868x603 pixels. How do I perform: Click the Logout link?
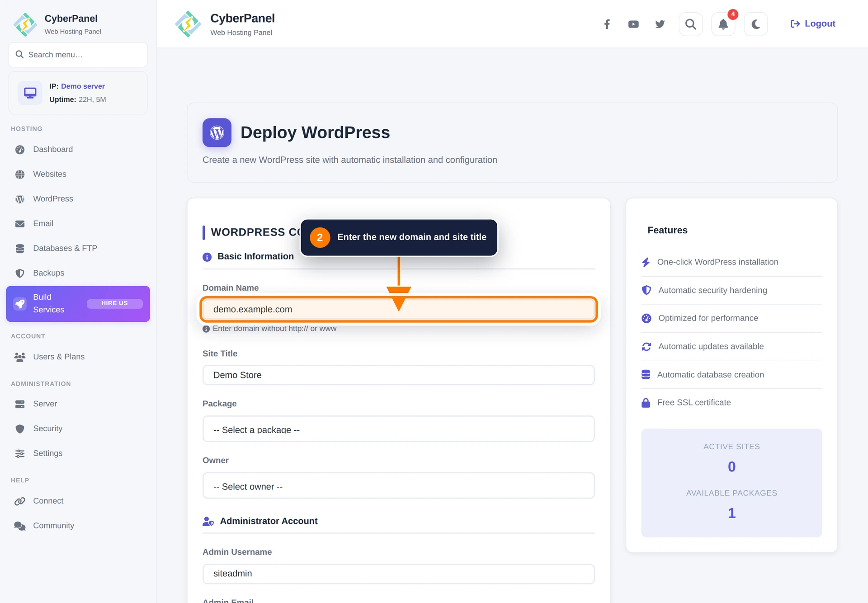coord(813,24)
